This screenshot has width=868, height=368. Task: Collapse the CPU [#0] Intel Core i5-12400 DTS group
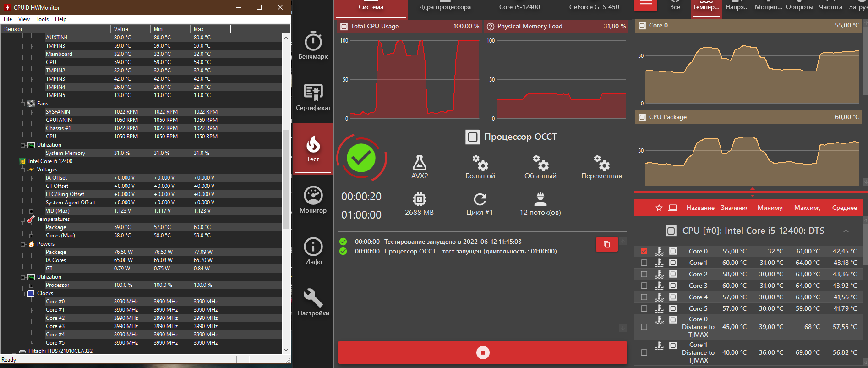click(x=846, y=231)
